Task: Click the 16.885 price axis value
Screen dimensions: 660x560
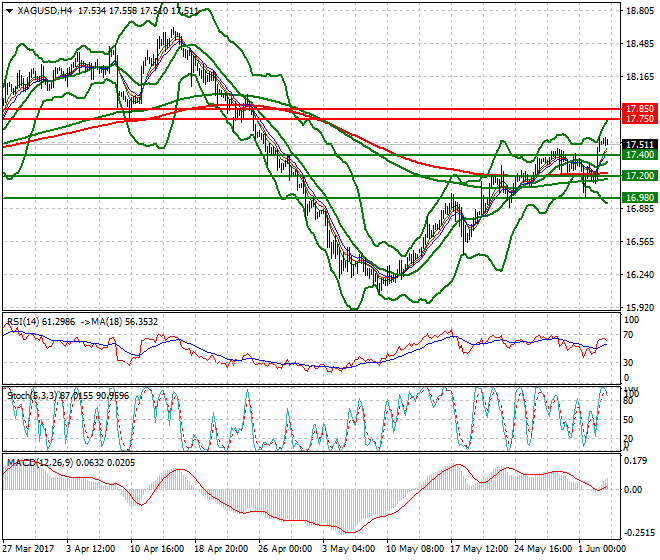Action: [639, 209]
